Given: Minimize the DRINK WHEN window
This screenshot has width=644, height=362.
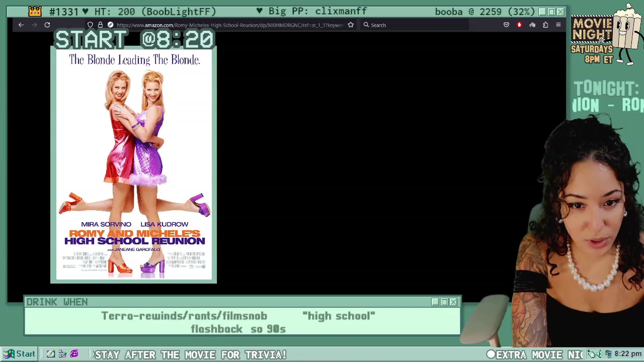Looking at the screenshot, I should (x=435, y=302).
